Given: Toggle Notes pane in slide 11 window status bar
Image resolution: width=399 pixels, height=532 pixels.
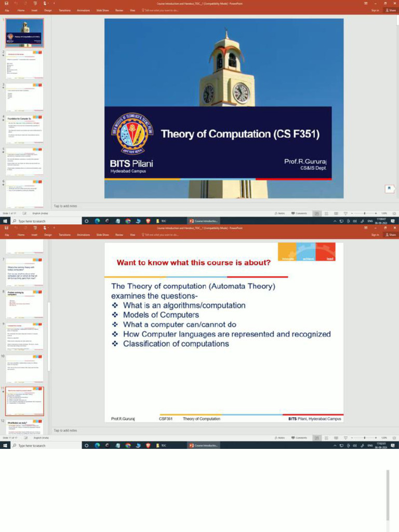Looking at the screenshot, I should (x=280, y=438).
